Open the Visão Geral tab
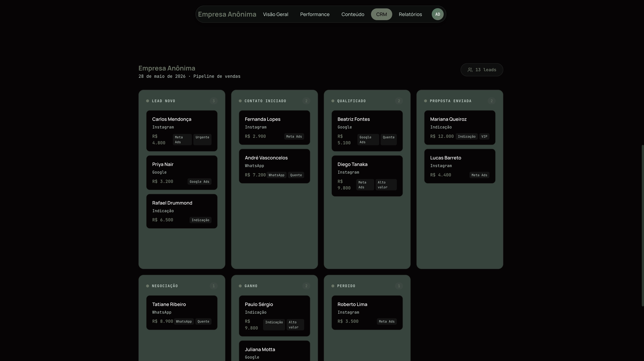Viewport: 644px width, 361px height. (x=275, y=14)
